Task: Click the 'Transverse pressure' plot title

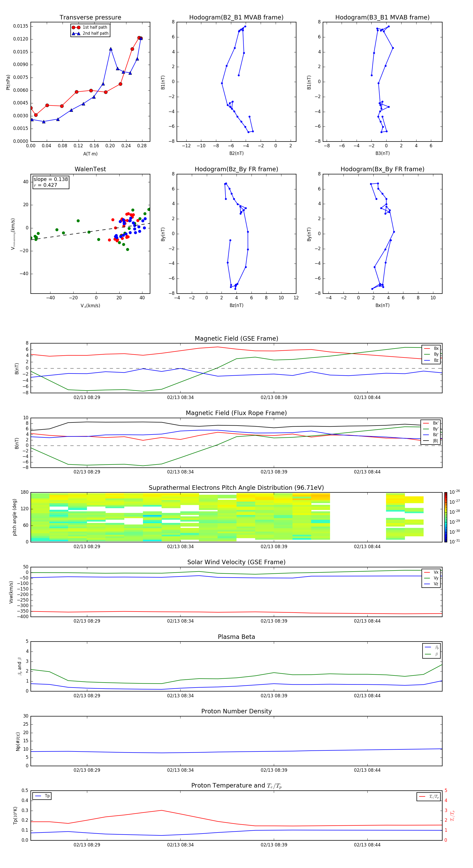Action: 90,18
